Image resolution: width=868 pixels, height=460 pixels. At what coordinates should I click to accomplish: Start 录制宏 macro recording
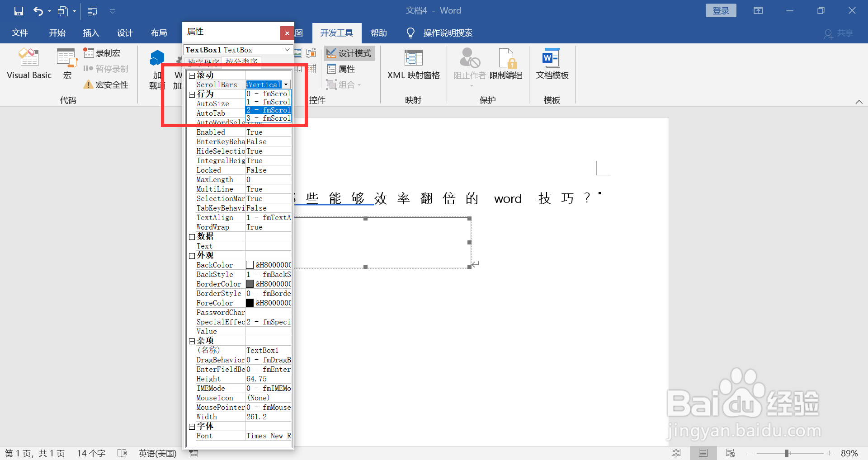(102, 53)
